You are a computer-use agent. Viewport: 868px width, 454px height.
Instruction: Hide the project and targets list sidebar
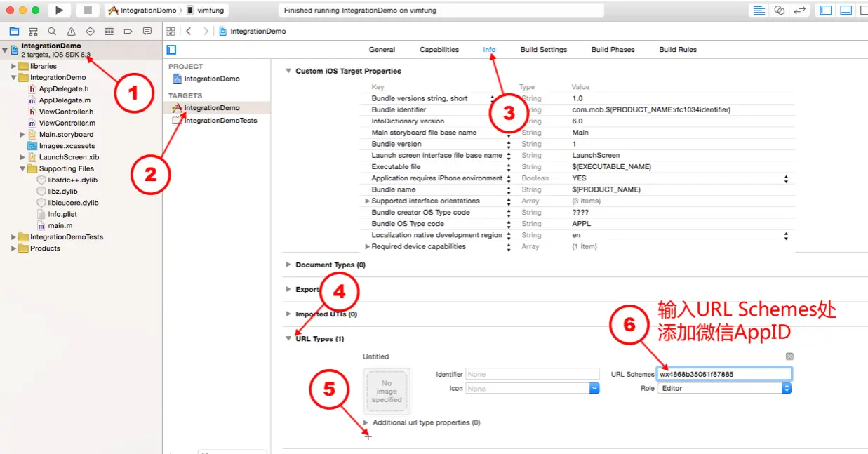coord(171,50)
